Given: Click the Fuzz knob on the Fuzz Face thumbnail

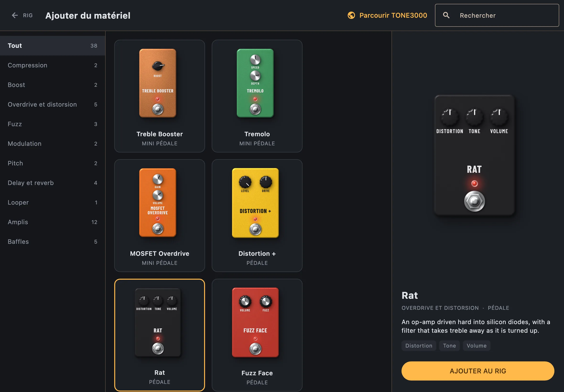Looking at the screenshot, I should 266,302.
